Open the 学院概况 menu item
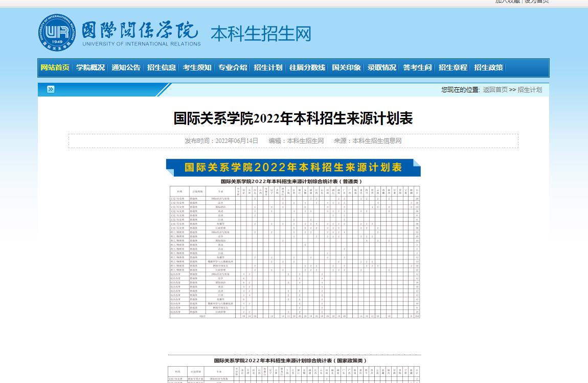This screenshot has height=383, width=588. point(91,68)
